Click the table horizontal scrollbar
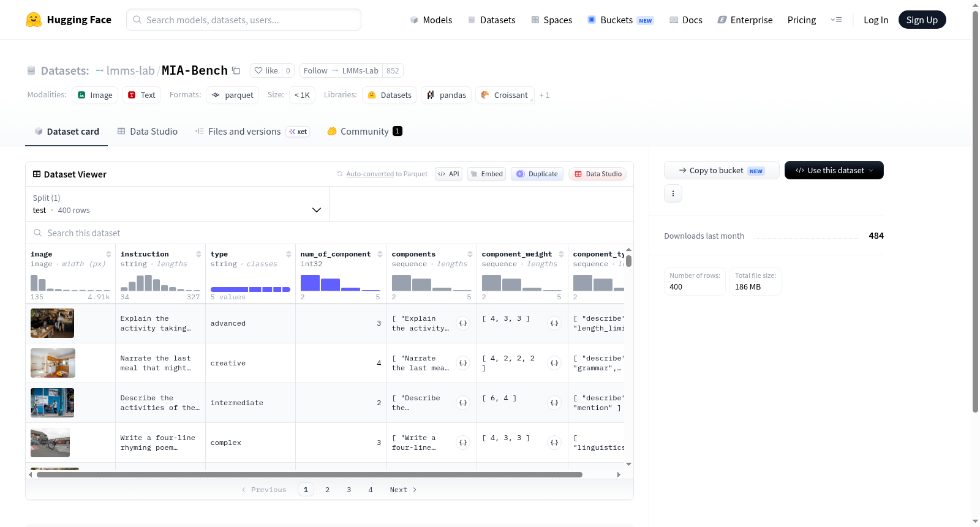Screen dimensions: 980x527 [309, 474]
